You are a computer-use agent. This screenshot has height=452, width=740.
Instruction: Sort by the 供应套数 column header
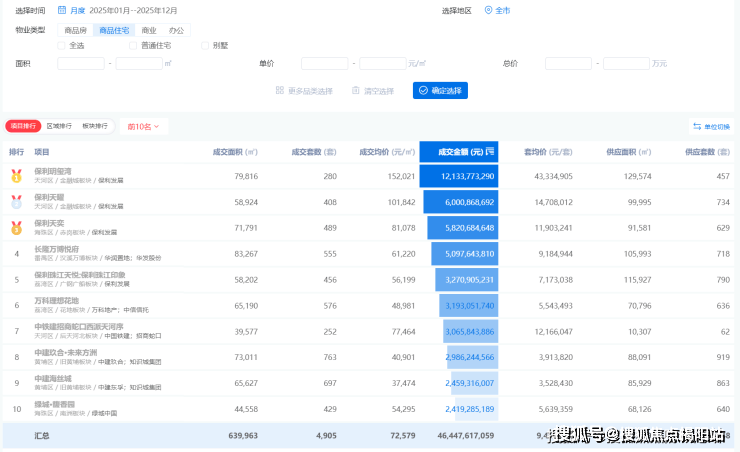coord(707,152)
